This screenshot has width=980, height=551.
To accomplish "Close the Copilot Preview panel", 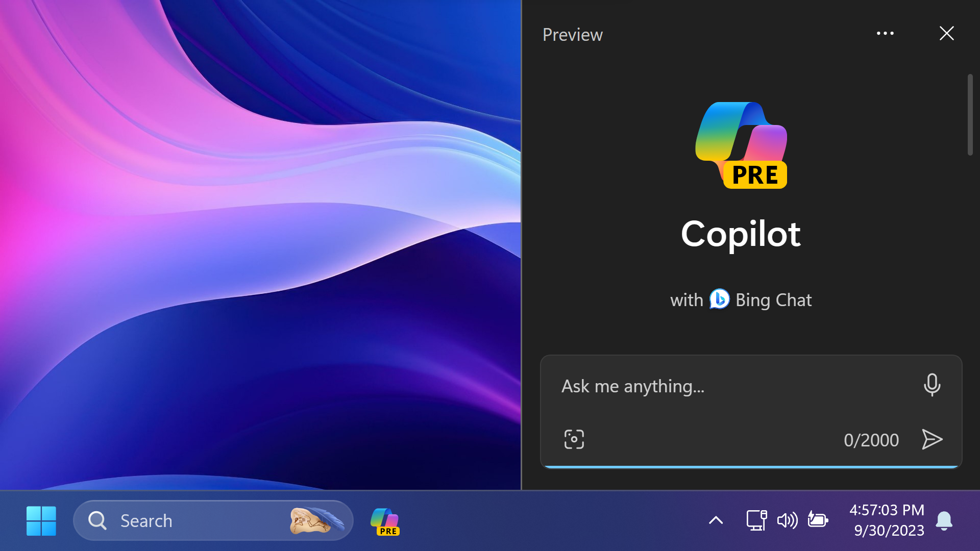I will tap(947, 34).
